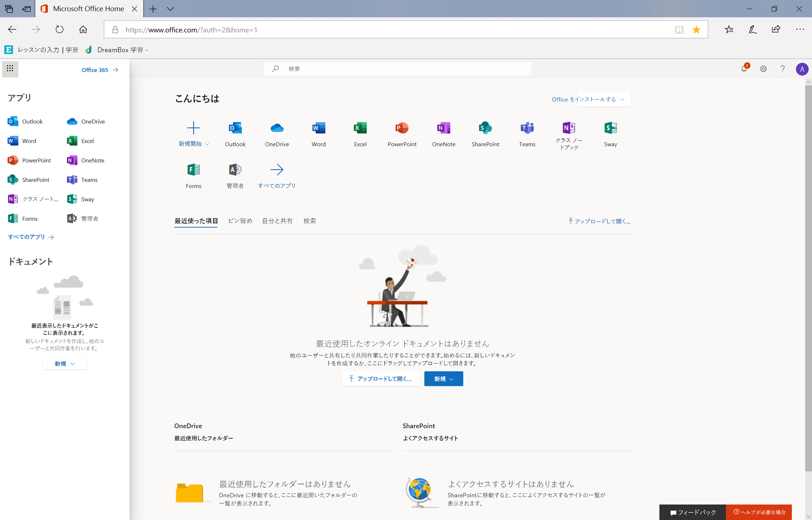Open the account avatar menu
The height and width of the screenshot is (520, 812).
click(x=802, y=69)
